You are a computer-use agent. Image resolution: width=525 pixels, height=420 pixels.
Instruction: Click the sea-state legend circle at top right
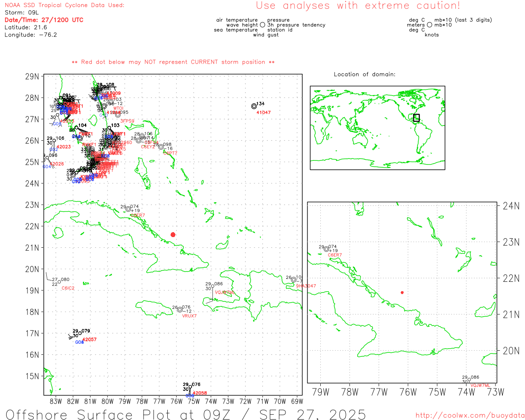click(429, 25)
